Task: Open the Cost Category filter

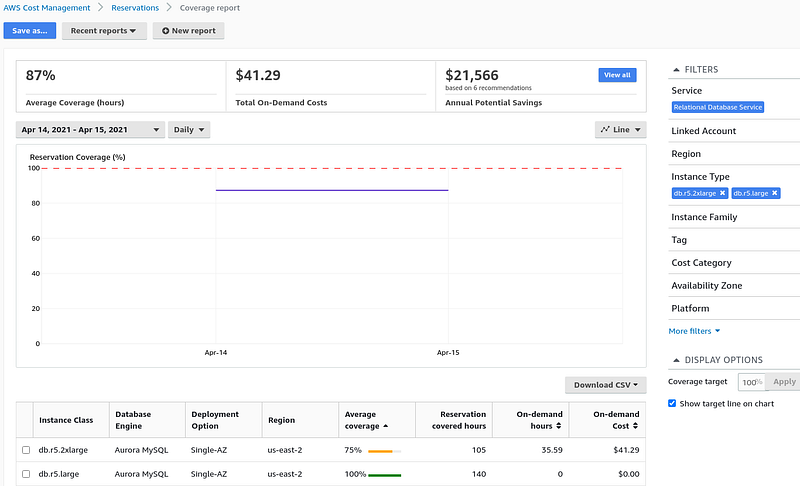Action: (x=702, y=263)
